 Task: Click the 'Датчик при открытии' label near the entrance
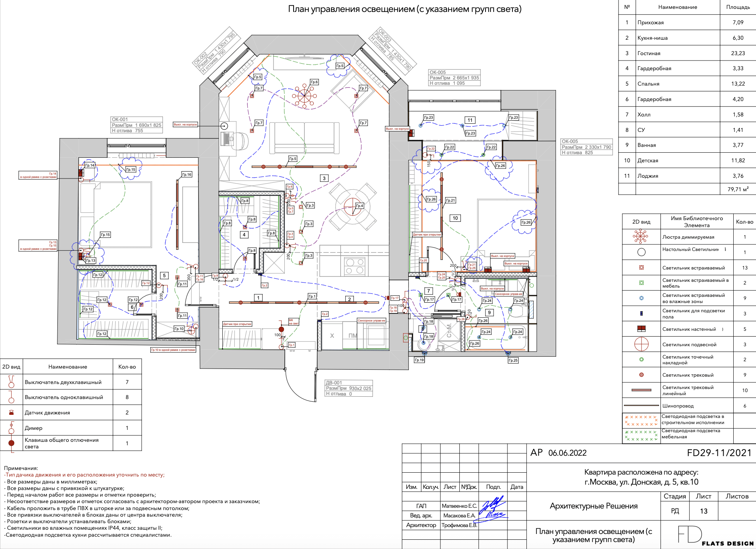click(x=237, y=324)
